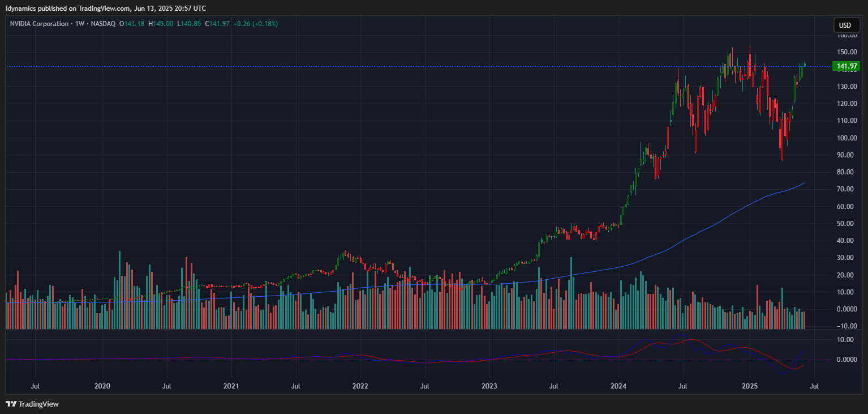868x414 pixels.
Task: Click the 2020 label on the time axis
Action: (102, 386)
